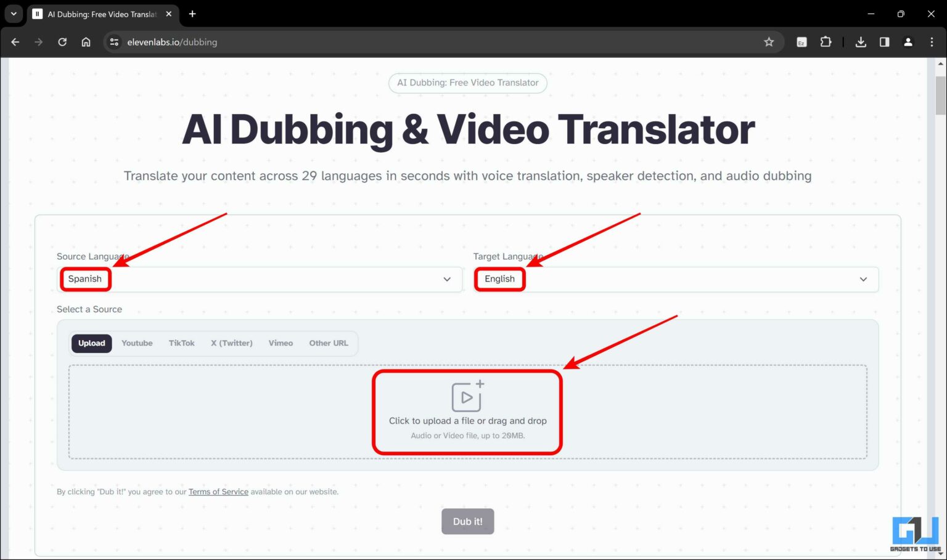Expand the Target Language dropdown showing English
This screenshot has height=560, width=947.
pyautogui.click(x=675, y=279)
